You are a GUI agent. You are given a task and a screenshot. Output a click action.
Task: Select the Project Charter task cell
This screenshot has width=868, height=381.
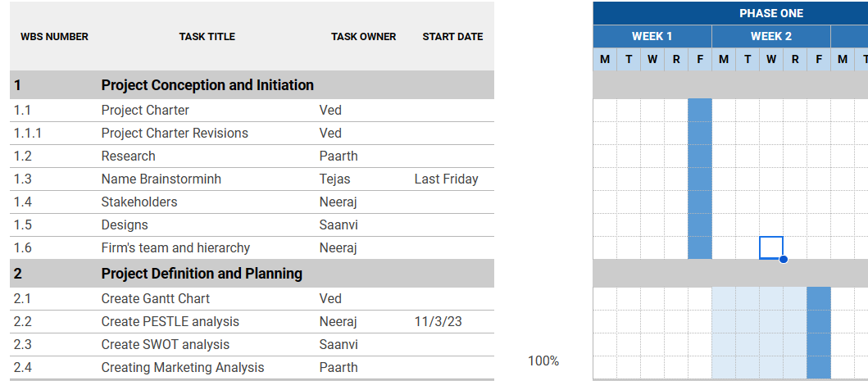tap(145, 111)
